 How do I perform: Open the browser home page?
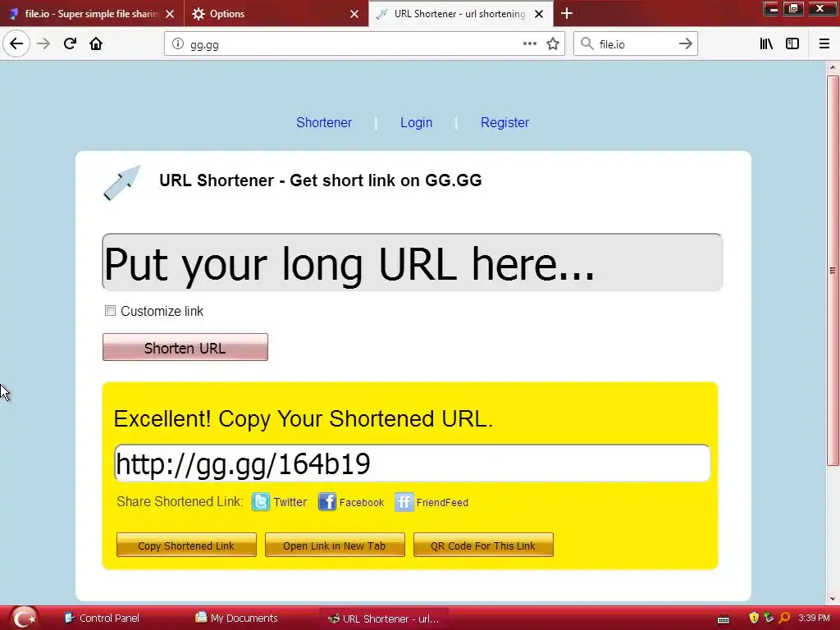(96, 43)
